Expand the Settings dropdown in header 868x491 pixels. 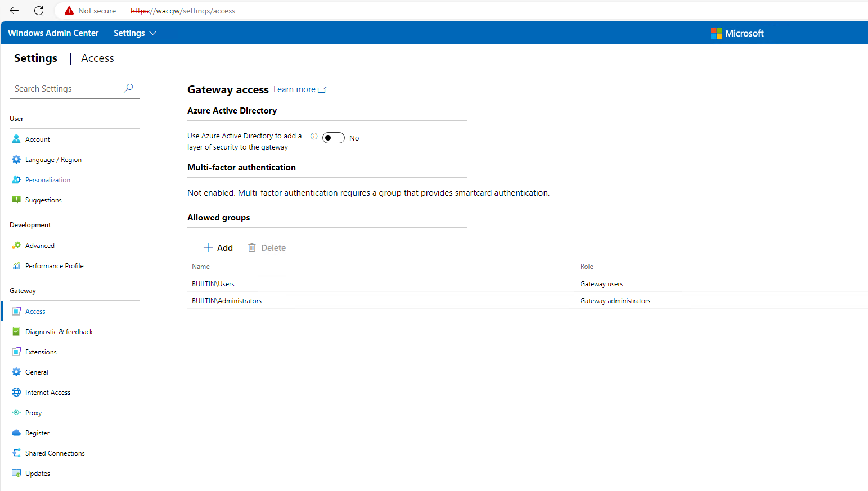135,33
